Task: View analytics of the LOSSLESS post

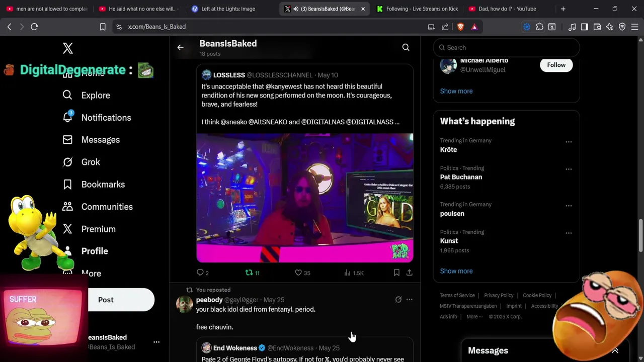Action: point(348,273)
